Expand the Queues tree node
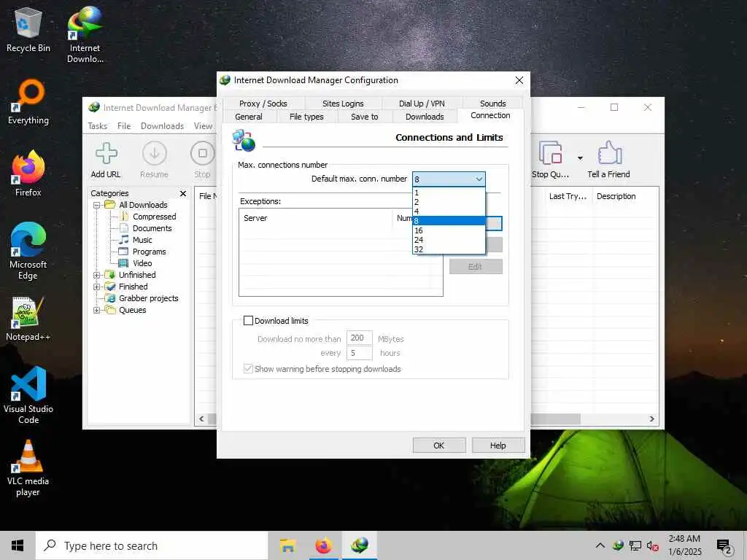The image size is (747, 560). tap(97, 310)
